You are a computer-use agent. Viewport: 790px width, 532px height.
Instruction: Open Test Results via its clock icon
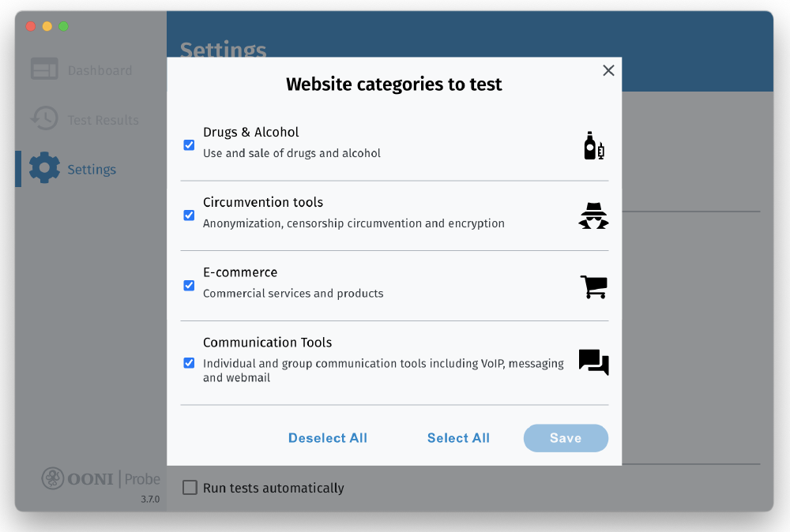click(45, 119)
